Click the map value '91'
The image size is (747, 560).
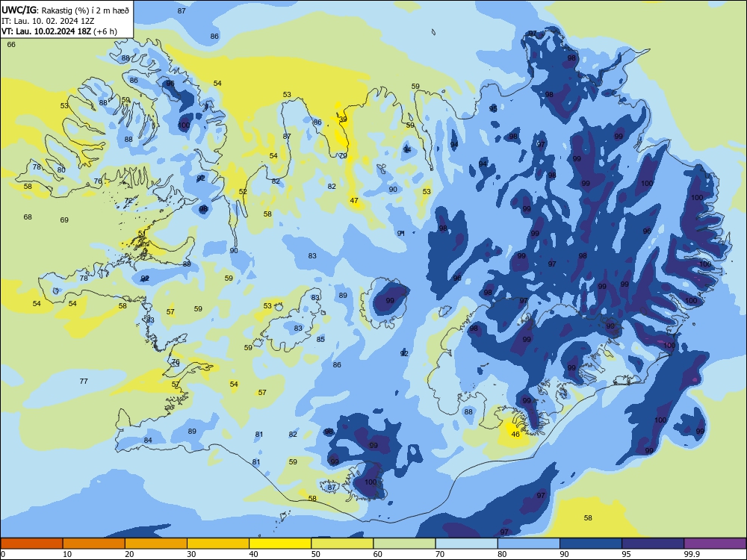pos(401,233)
